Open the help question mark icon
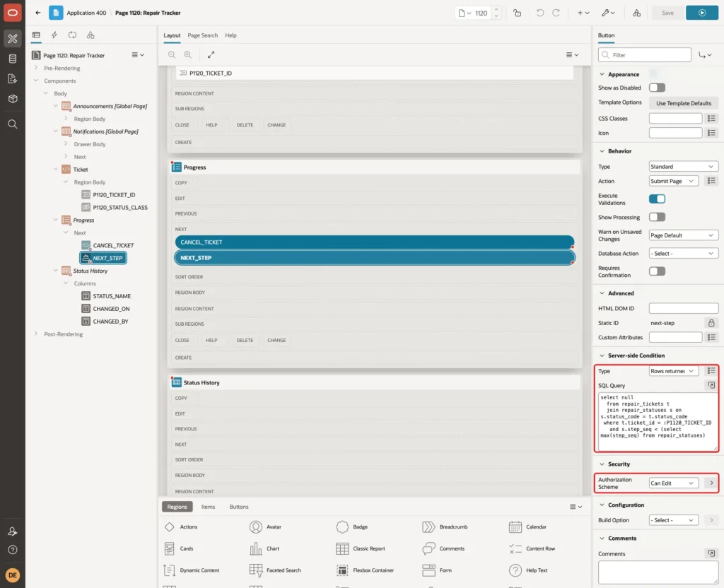Screen dimensions: 724x588 (13, 550)
